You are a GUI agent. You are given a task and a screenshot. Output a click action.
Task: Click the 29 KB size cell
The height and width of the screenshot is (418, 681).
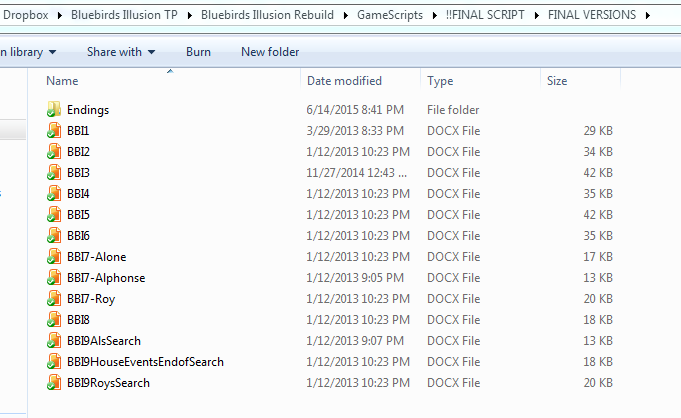(x=598, y=131)
